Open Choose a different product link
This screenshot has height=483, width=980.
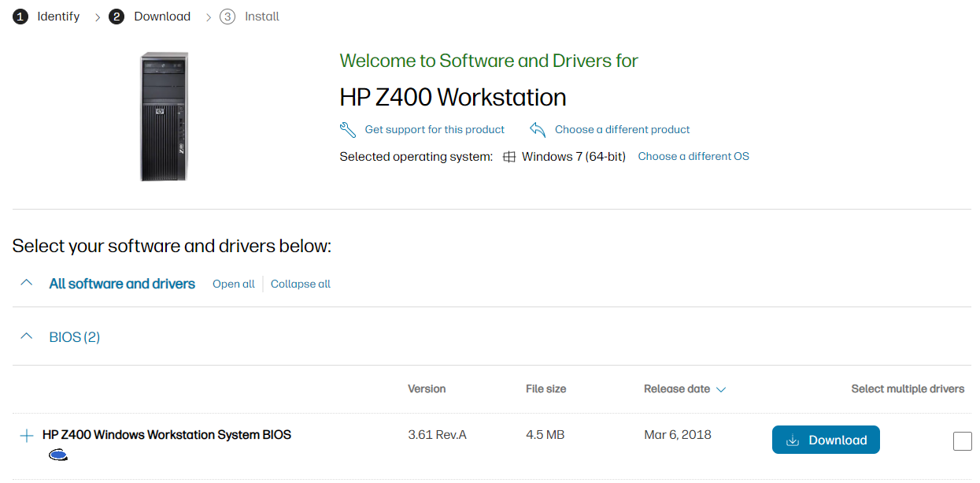[622, 129]
